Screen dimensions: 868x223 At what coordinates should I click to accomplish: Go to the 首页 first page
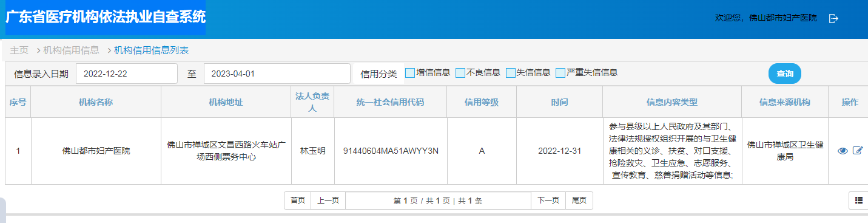coord(298,201)
